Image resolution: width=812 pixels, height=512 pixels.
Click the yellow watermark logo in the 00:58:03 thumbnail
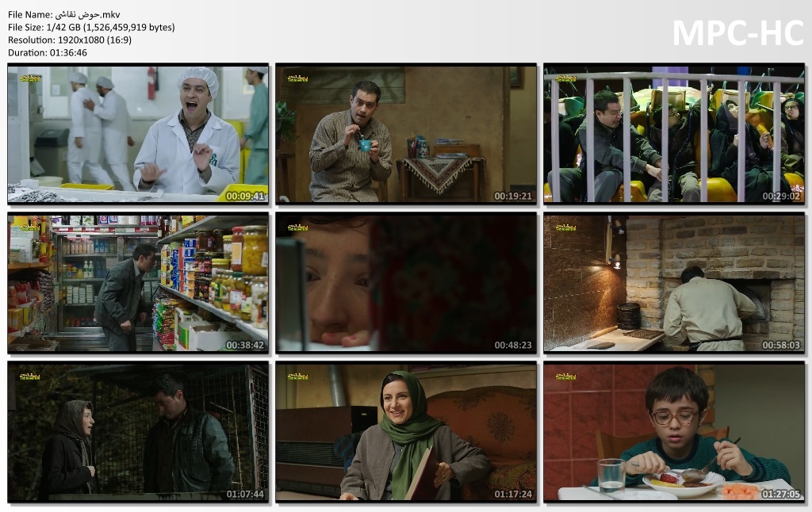[x=565, y=227]
